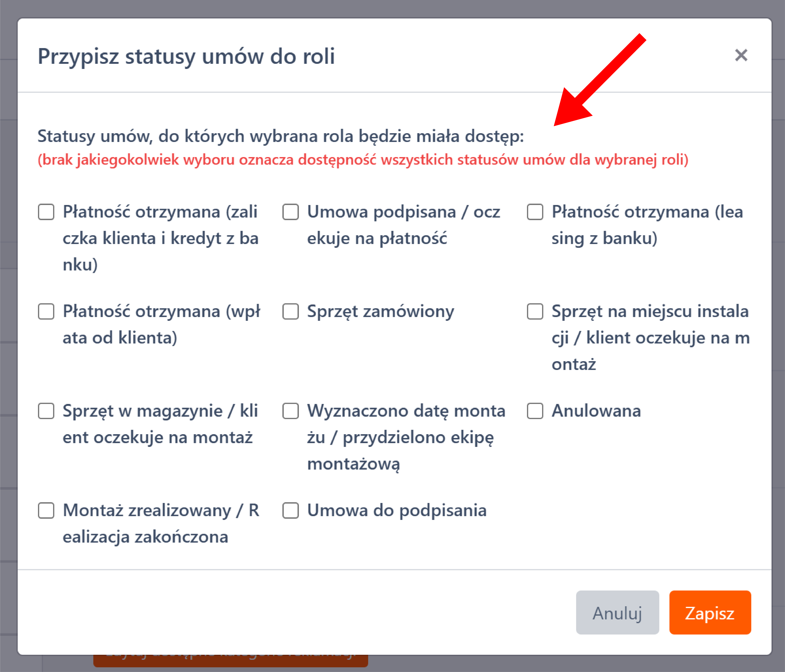785x672 pixels.
Task: Click the 'Przypisz statusy umów do roli' title
Action: (186, 56)
